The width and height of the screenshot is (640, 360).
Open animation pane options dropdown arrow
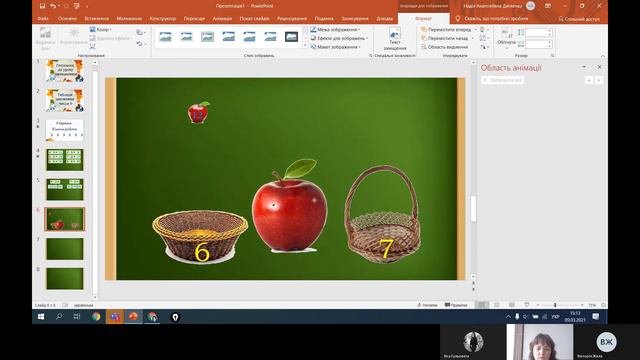(x=584, y=67)
